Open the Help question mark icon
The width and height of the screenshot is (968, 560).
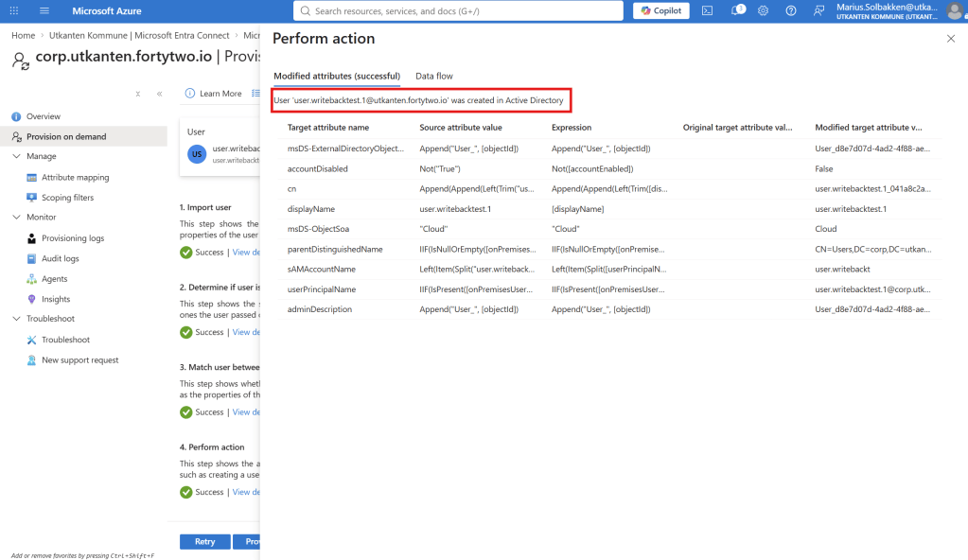791,10
